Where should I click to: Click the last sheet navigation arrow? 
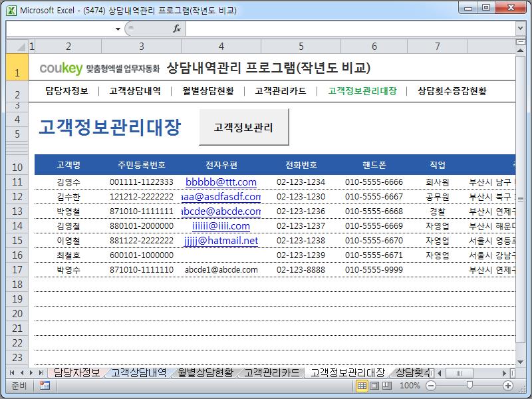pos(41,373)
